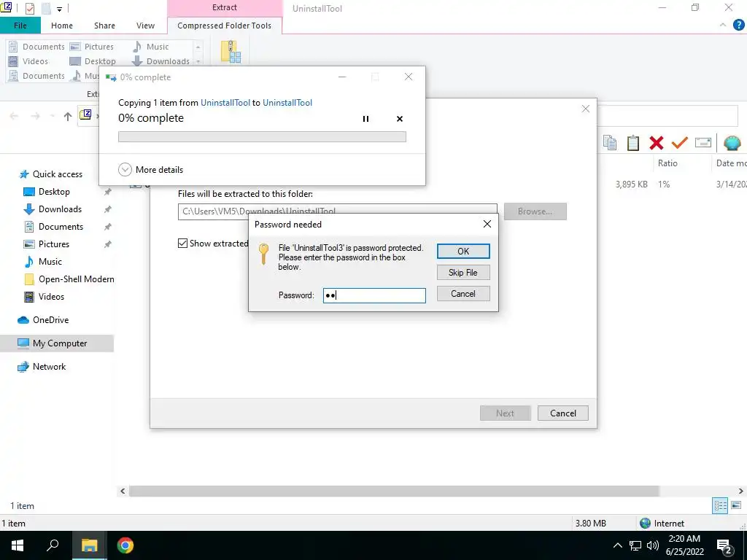Viewport: 747px width, 560px height.
Task: Switch to details view icon at bottom right
Action: (720, 505)
